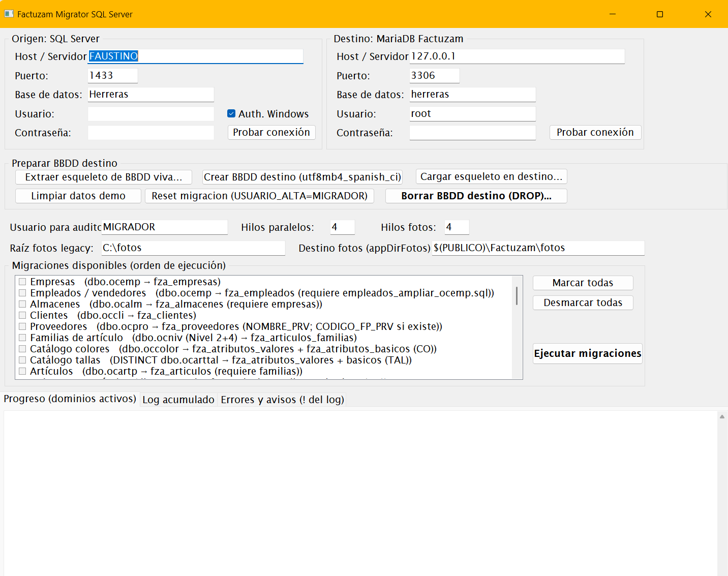
Task: Open the Progreso (dominios activos) tab
Action: point(70,399)
